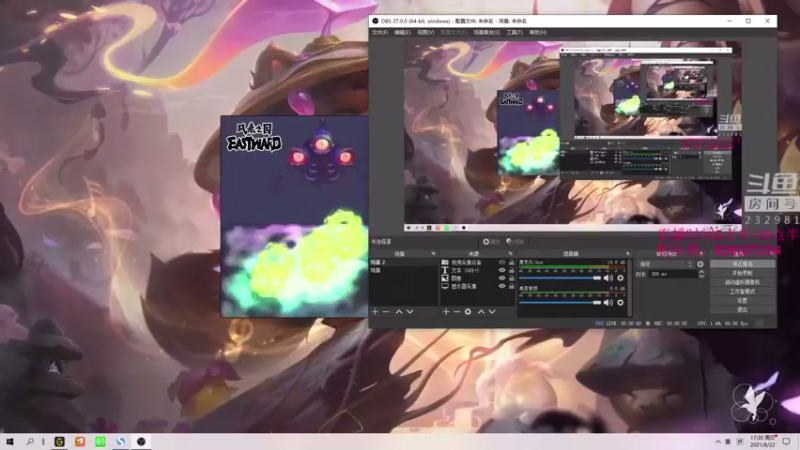This screenshot has height=450, width=800.
Task: Move the selected source down
Action: click(492, 312)
